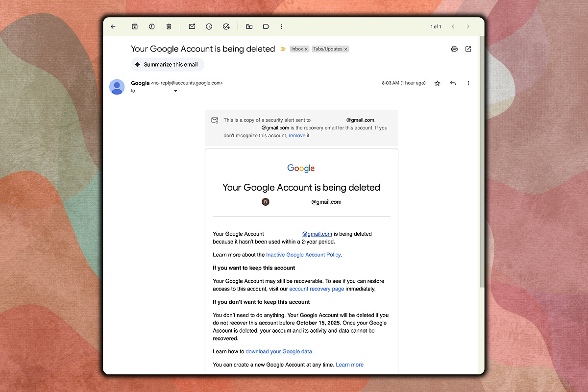Archive the email

click(x=134, y=26)
